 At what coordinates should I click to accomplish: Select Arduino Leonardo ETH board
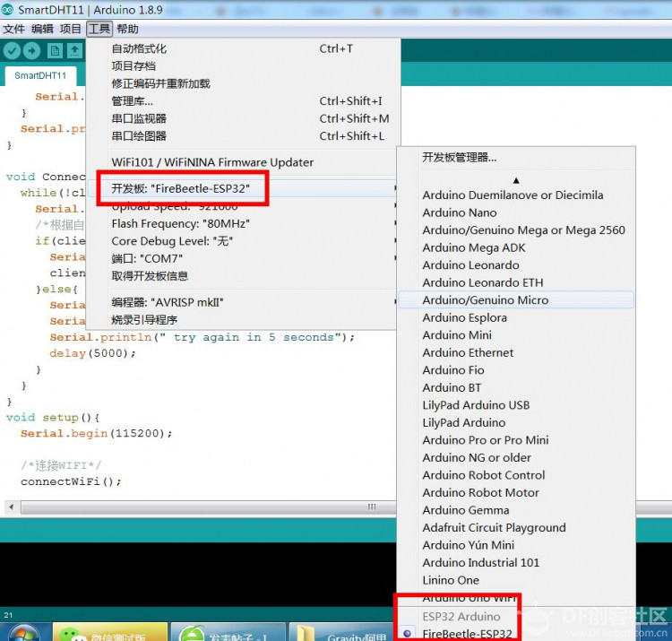pos(516,283)
